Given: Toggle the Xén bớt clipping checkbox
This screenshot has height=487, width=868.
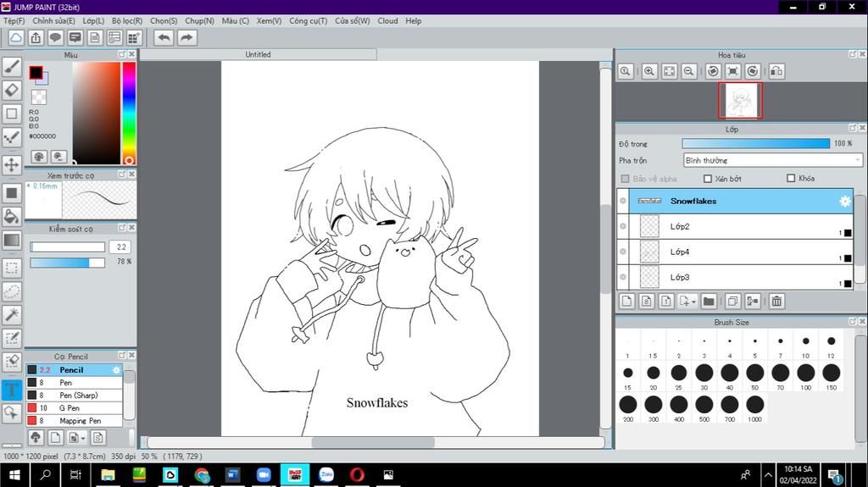Looking at the screenshot, I should pos(708,178).
